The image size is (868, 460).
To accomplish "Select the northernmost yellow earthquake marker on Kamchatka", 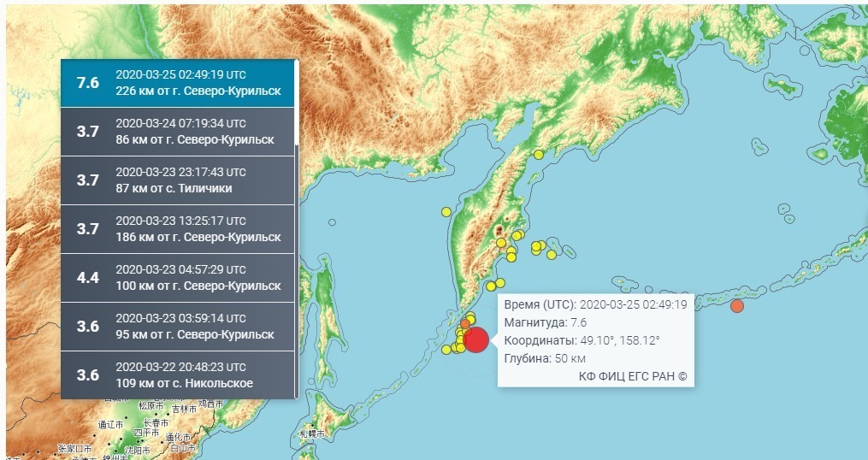I will [539, 154].
